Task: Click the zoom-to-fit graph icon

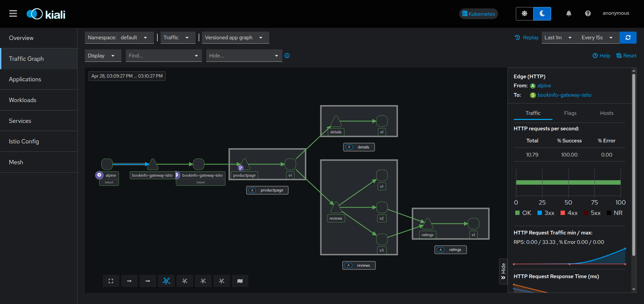Action: (111, 281)
